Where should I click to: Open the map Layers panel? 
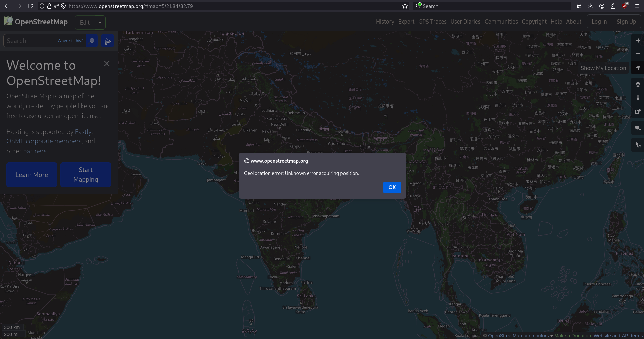638,84
